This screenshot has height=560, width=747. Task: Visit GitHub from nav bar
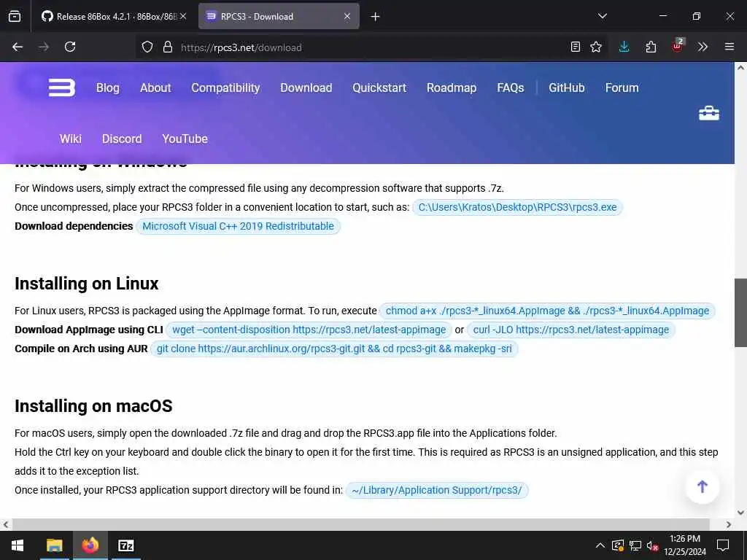pyautogui.click(x=566, y=87)
